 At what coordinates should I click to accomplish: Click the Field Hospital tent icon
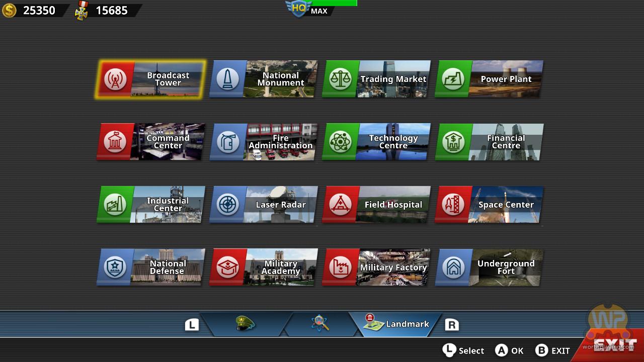point(341,205)
